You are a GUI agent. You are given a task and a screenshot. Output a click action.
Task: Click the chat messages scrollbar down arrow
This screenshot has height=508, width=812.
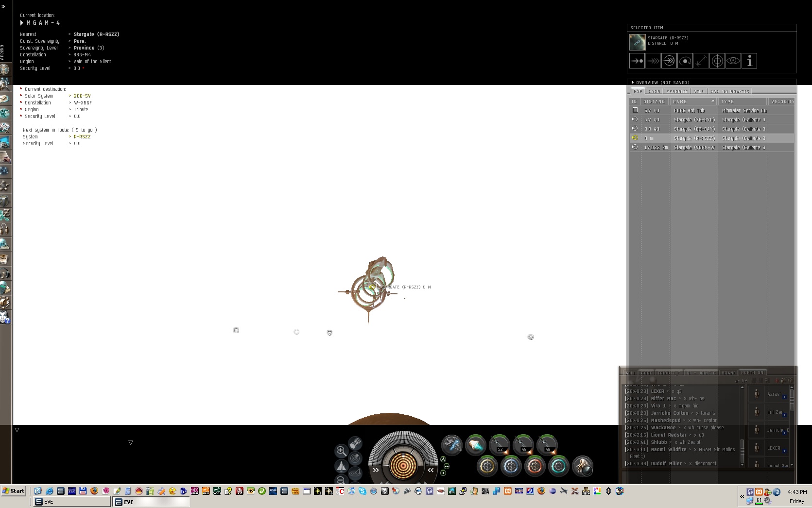click(742, 465)
